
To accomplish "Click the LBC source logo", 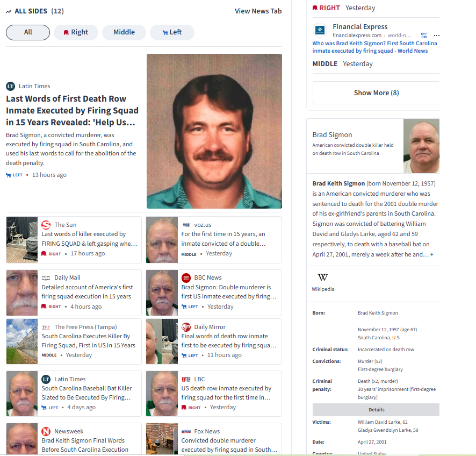I will [186, 379].
